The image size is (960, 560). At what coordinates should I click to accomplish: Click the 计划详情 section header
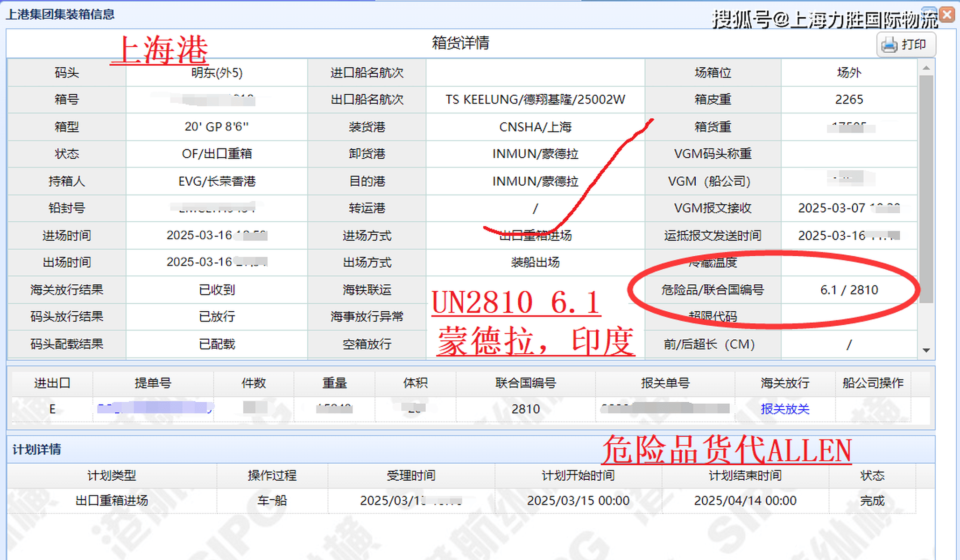[38, 449]
